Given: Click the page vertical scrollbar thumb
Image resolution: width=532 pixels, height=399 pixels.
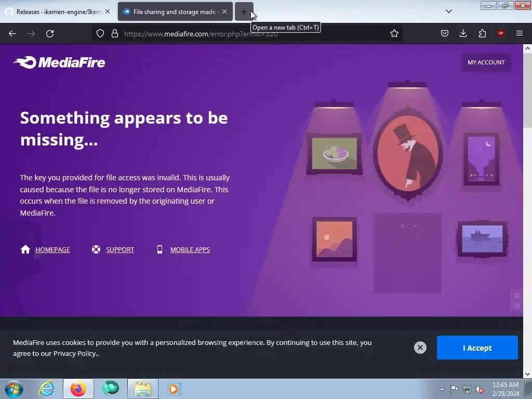Looking at the screenshot, I should click(x=527, y=90).
